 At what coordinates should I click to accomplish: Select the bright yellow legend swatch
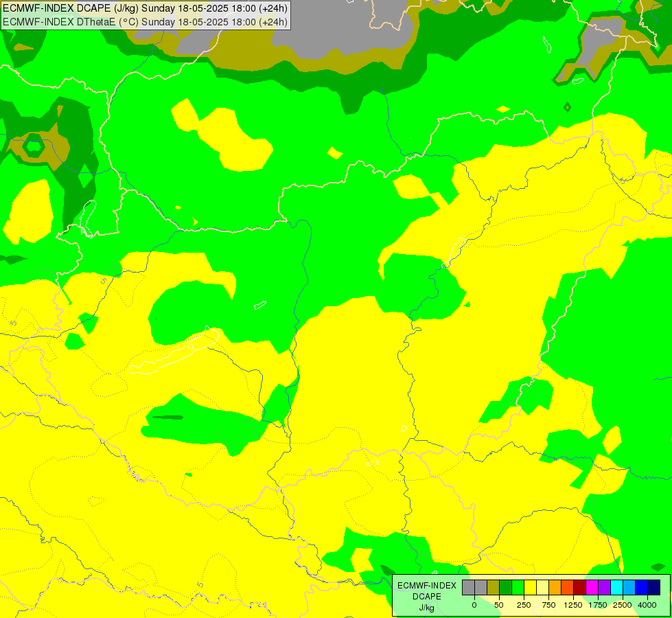click(x=530, y=588)
